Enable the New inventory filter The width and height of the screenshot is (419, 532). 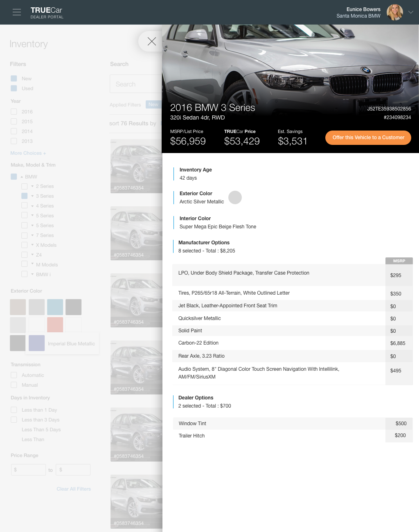pos(13,78)
